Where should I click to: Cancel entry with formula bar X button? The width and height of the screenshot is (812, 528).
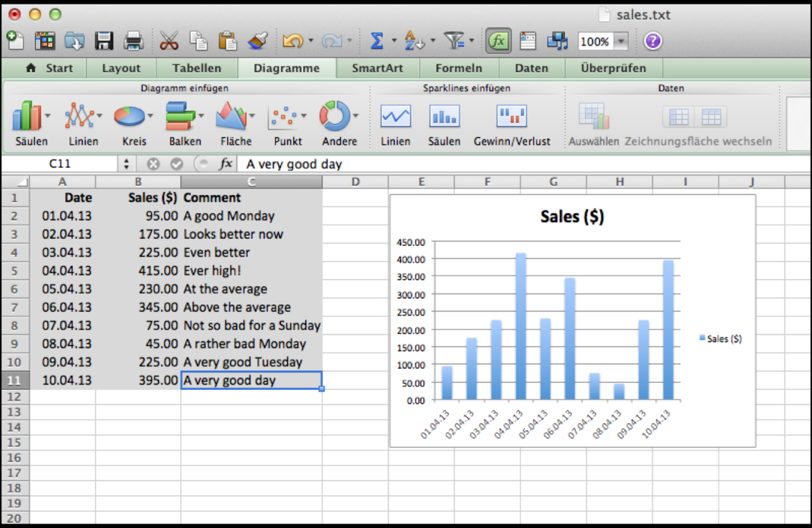(154, 164)
